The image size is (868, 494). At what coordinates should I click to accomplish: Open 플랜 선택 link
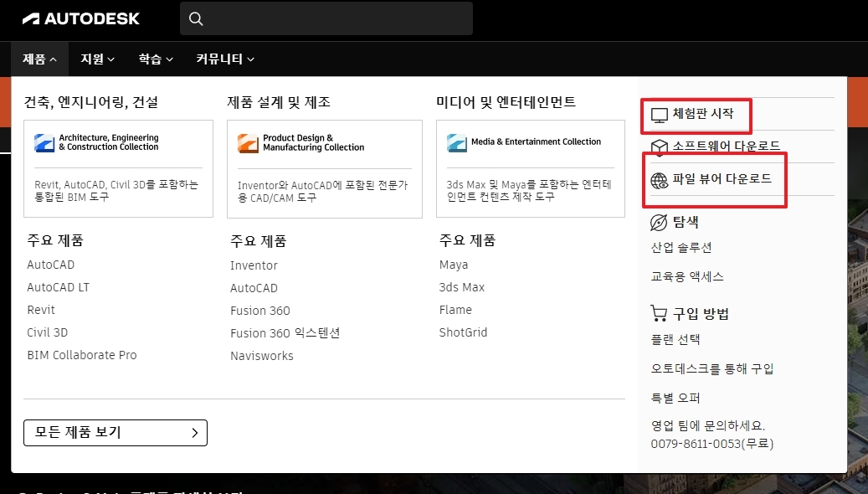tap(676, 339)
